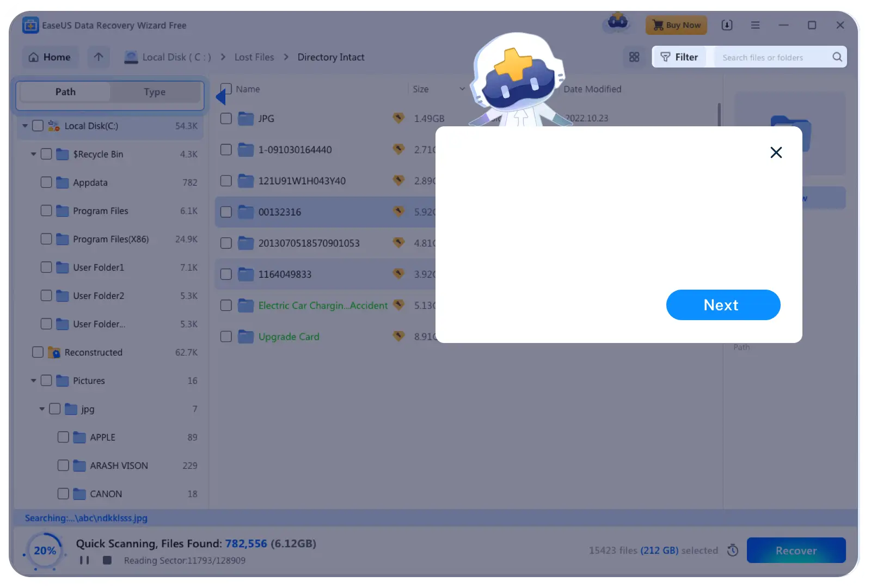Viewport: 871px width, 588px height.
Task: Click the Local Disk (C:) breadcrumb
Action: [x=168, y=57]
